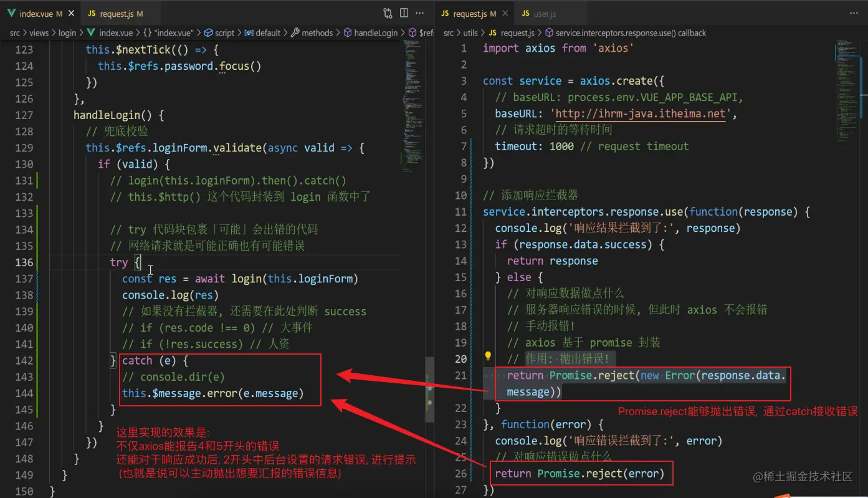The image size is (868, 498).
Task: Follow the http://ihrm-java.itheima.net link in baseURL
Action: (x=641, y=113)
